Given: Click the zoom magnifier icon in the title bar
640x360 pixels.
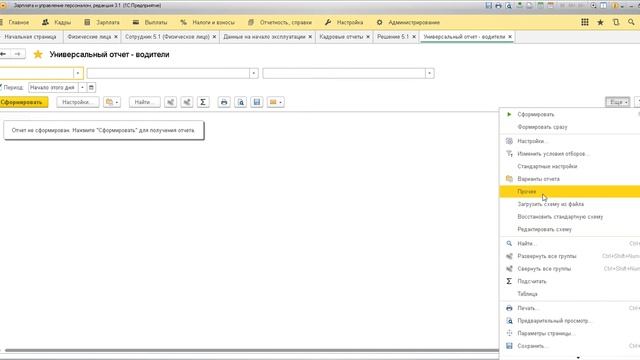Looking at the screenshot, I should pos(593,6).
